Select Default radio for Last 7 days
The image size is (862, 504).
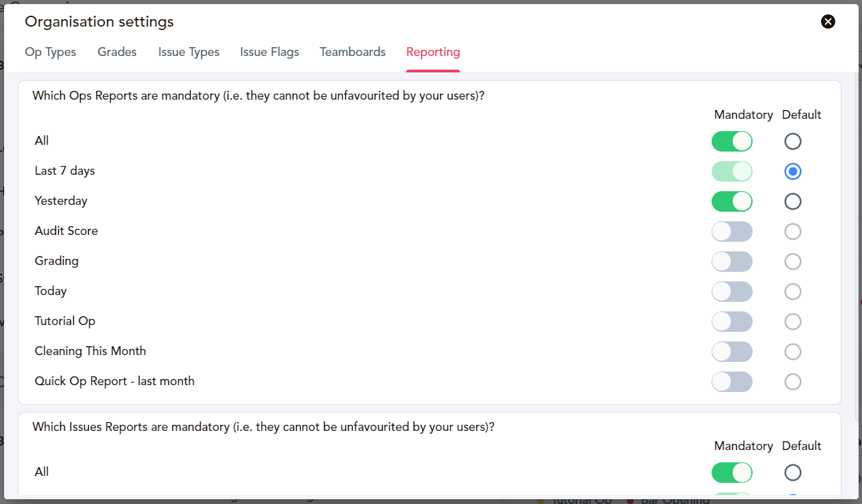point(793,171)
